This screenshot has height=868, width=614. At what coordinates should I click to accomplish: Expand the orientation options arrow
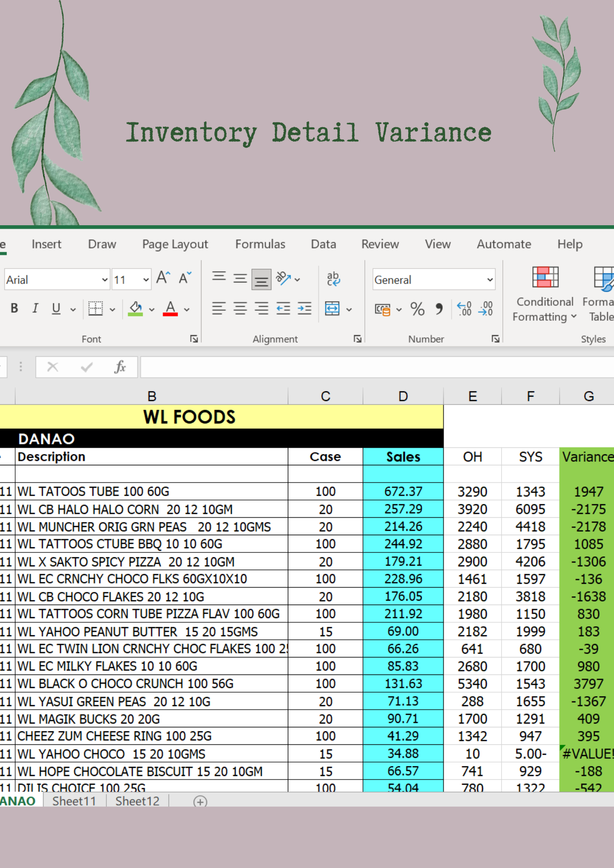(x=297, y=280)
